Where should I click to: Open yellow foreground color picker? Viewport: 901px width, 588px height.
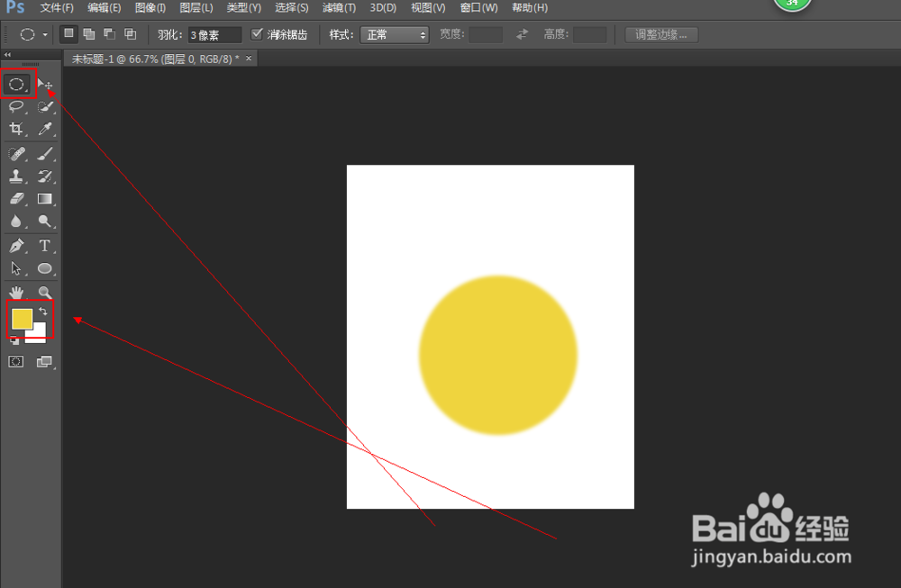[x=22, y=319]
